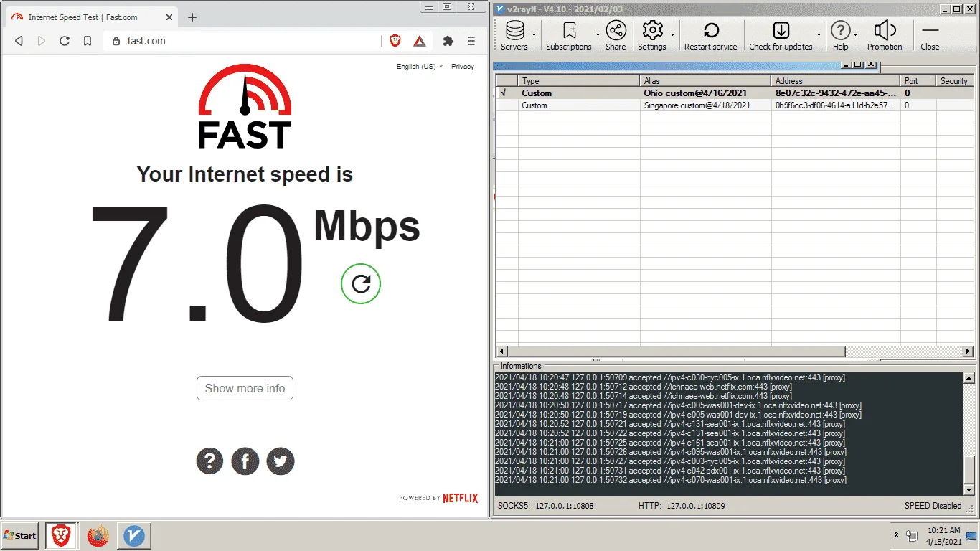
Task: Sort server list by Alias column header
Action: tap(705, 81)
